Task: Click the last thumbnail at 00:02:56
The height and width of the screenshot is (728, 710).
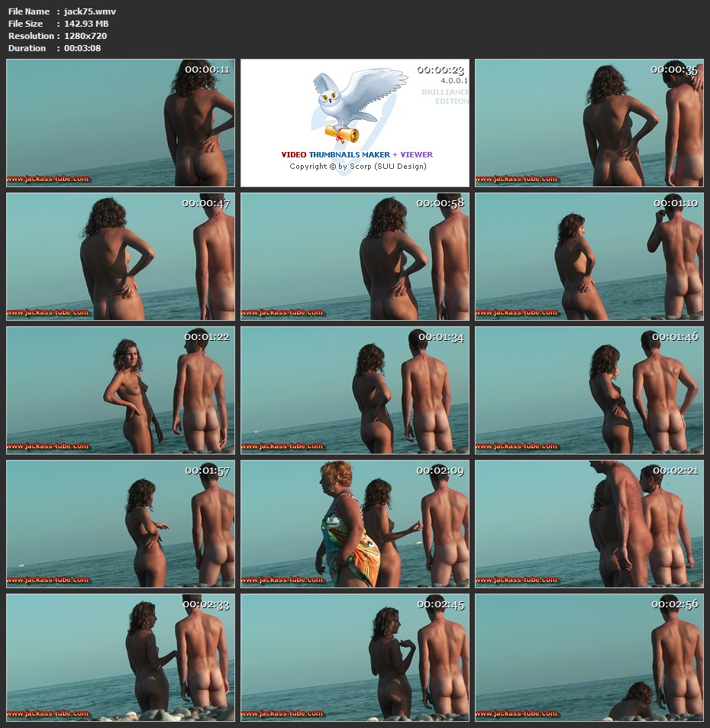Action: (589, 657)
